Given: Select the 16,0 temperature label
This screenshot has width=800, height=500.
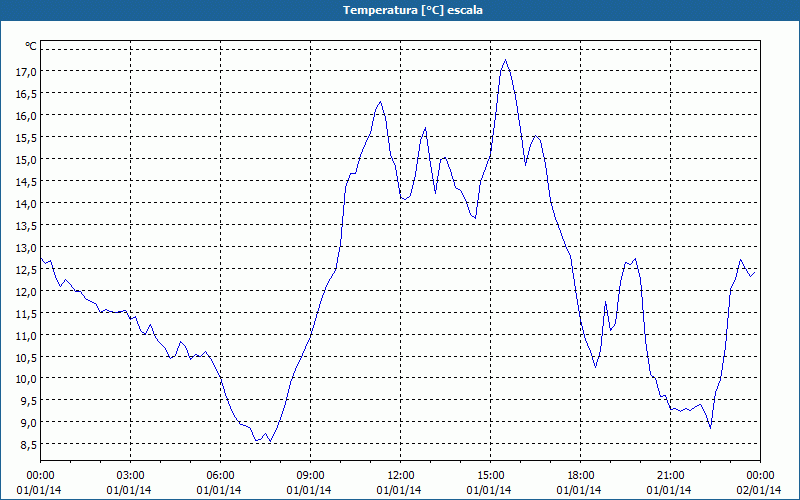Looking at the screenshot, I should [x=26, y=116].
